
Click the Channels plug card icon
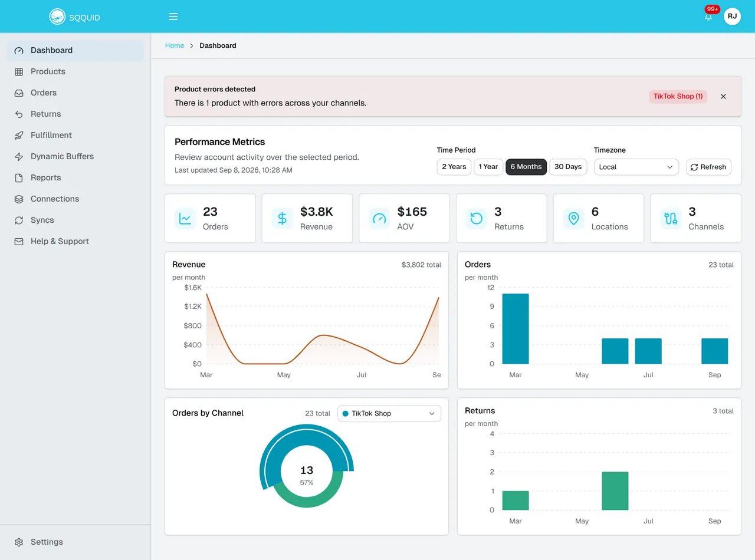click(671, 219)
